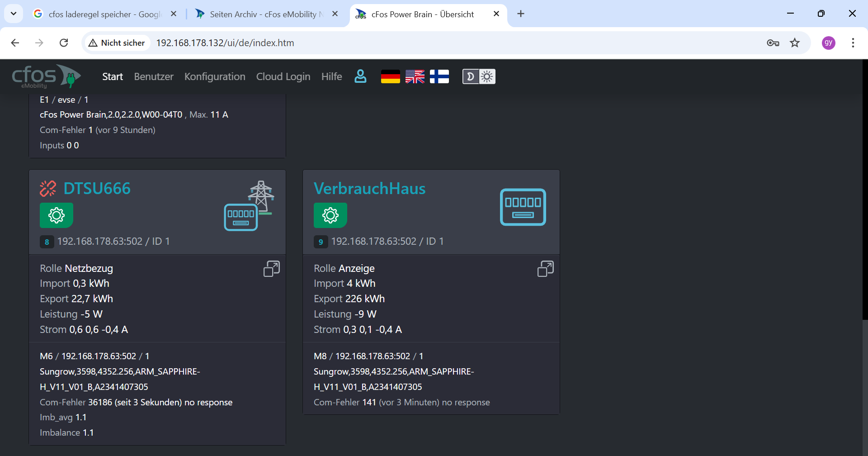This screenshot has width=868, height=456.
Task: Open the Chrome profile avatar
Action: tap(829, 43)
